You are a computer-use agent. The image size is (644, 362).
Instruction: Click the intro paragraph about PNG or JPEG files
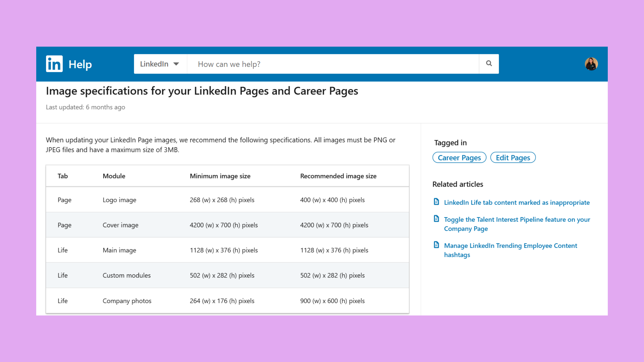tap(221, 145)
